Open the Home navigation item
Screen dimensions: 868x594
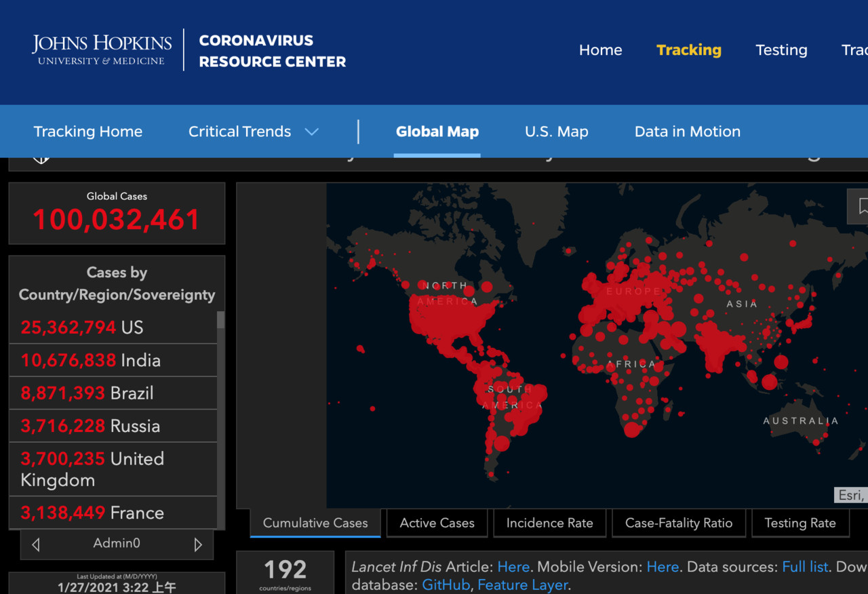point(600,50)
